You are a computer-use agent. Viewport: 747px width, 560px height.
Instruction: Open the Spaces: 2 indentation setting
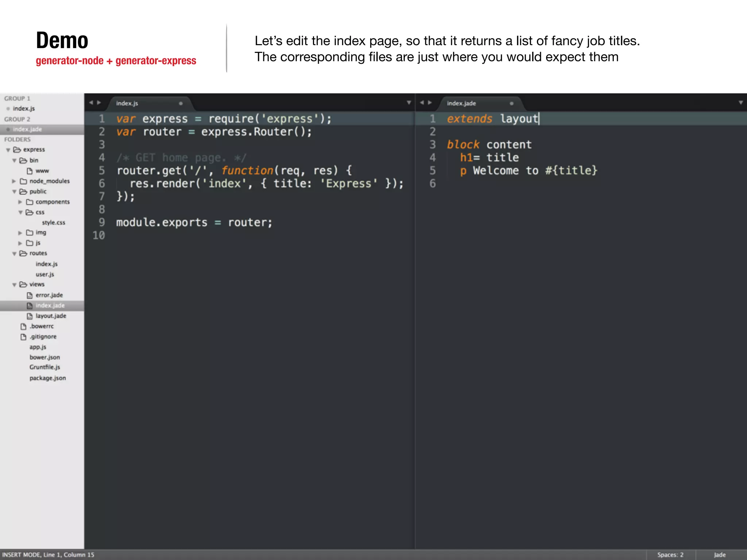pyautogui.click(x=670, y=555)
